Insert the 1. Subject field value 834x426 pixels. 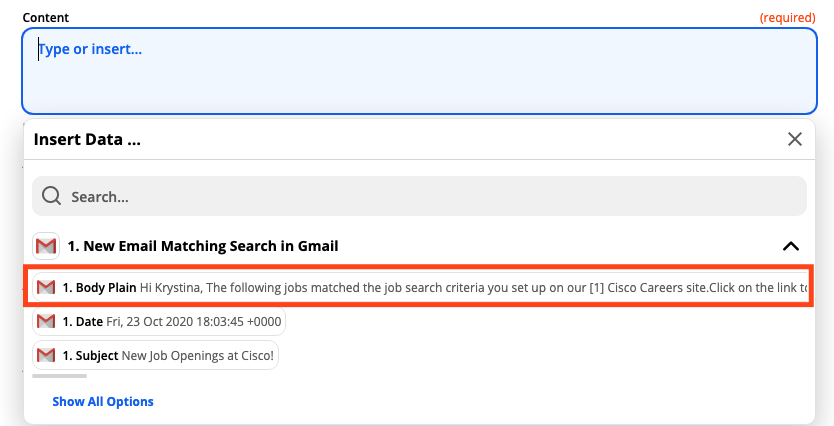click(155, 355)
